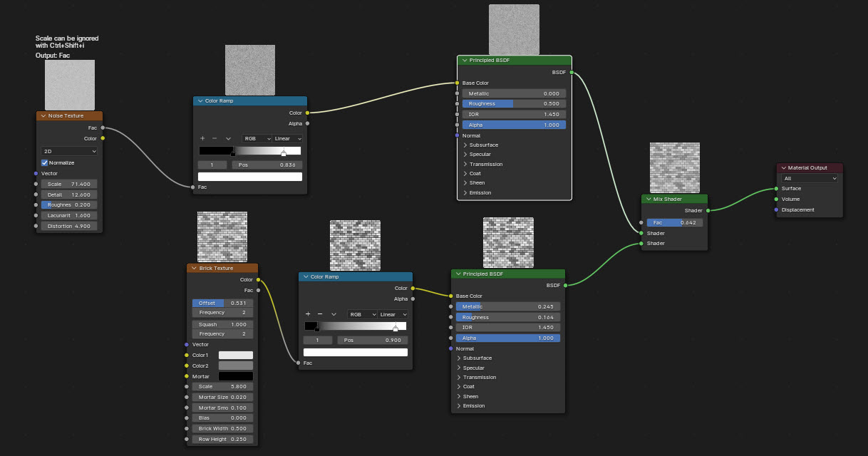This screenshot has height=456, width=868.
Task: Collapse the Brick Texture node
Action: 194,268
